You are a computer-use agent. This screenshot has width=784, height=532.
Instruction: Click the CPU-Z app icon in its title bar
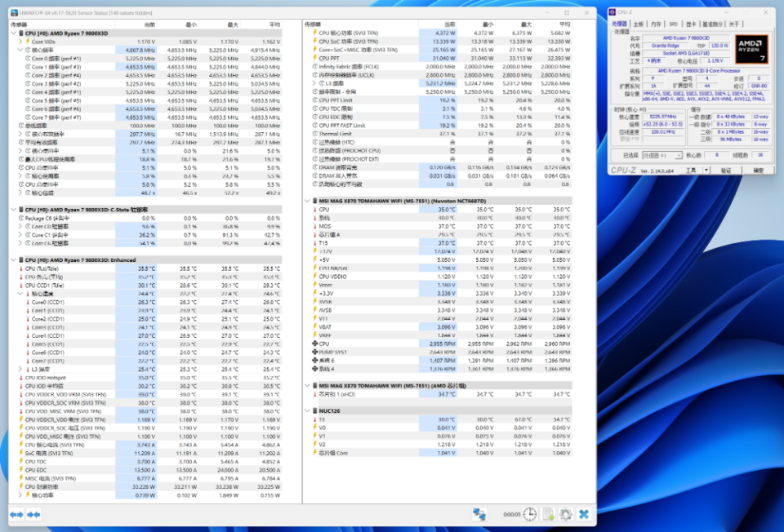(612, 12)
